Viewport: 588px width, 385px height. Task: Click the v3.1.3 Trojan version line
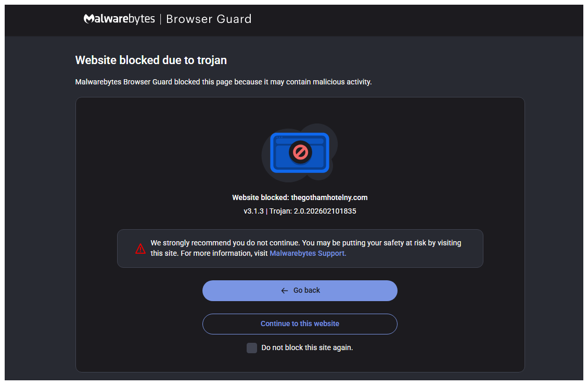click(300, 212)
